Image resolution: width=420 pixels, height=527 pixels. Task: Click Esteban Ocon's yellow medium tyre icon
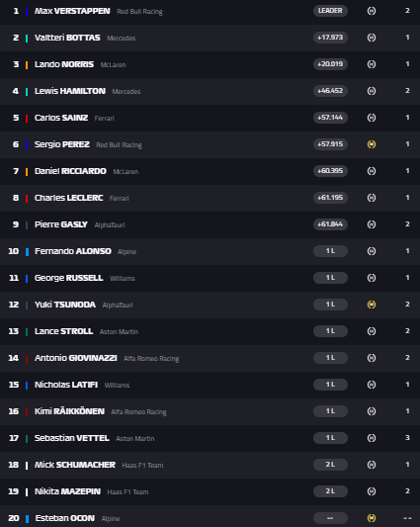click(372, 518)
